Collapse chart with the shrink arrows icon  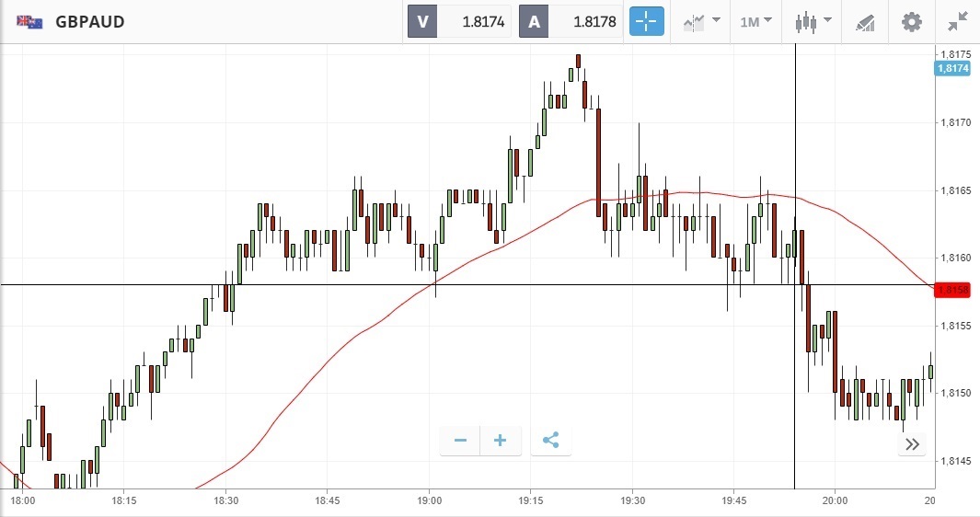(957, 21)
